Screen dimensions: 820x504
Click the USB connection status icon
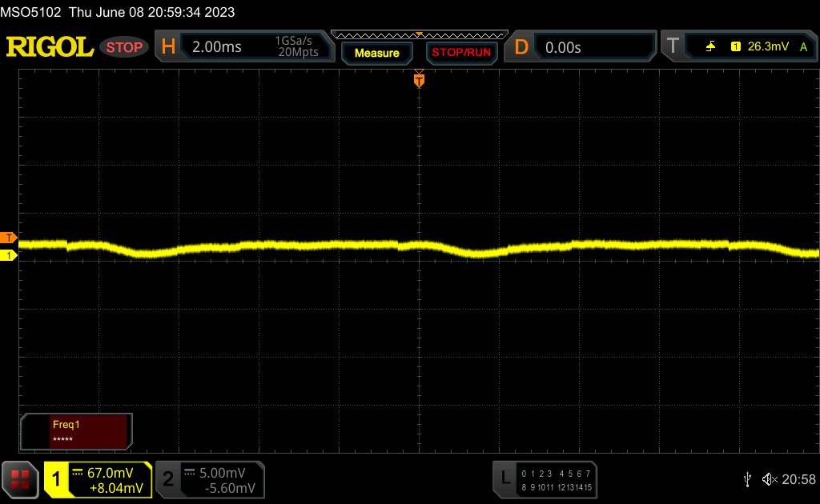[x=747, y=479]
